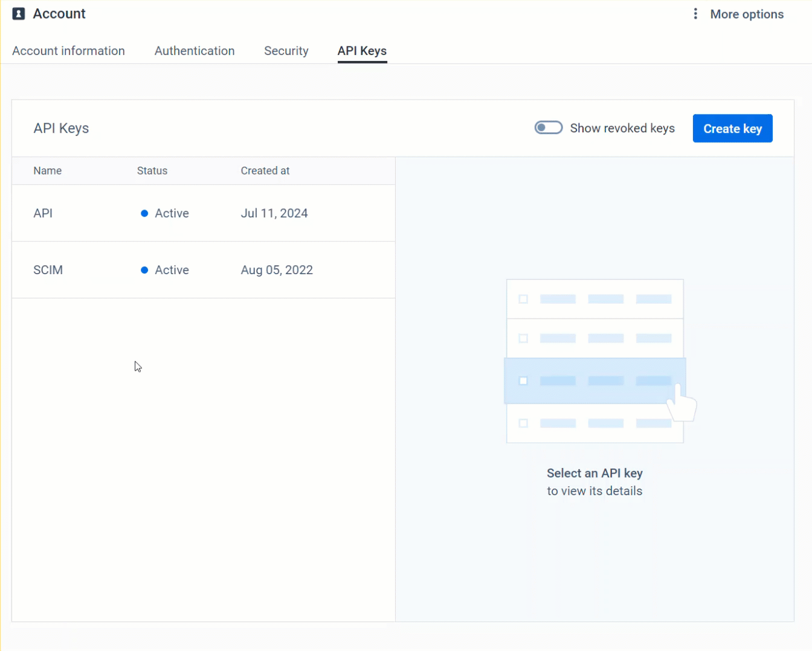Open the Account information tab

[x=68, y=51]
